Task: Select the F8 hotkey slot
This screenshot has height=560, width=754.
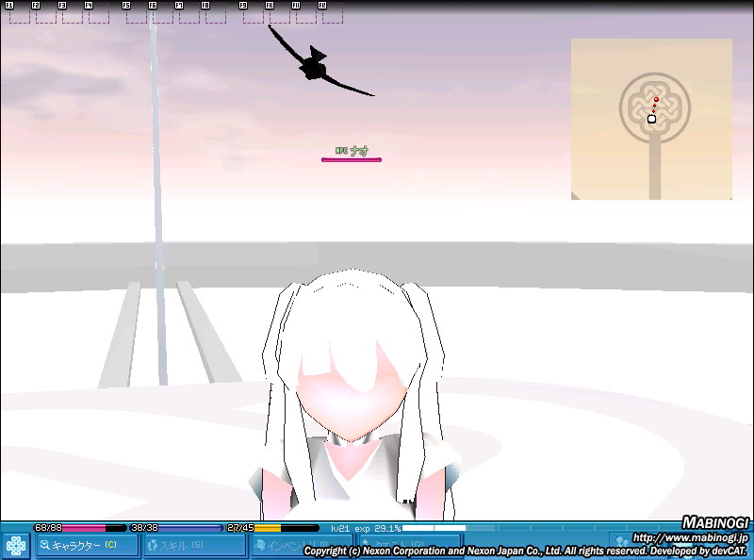Action: coord(216,13)
